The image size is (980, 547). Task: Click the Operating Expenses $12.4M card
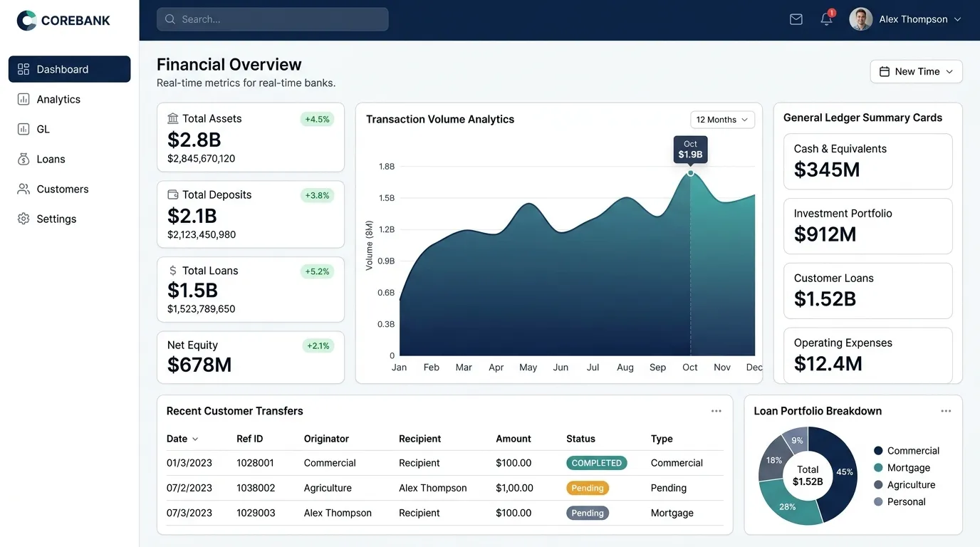[x=868, y=355]
